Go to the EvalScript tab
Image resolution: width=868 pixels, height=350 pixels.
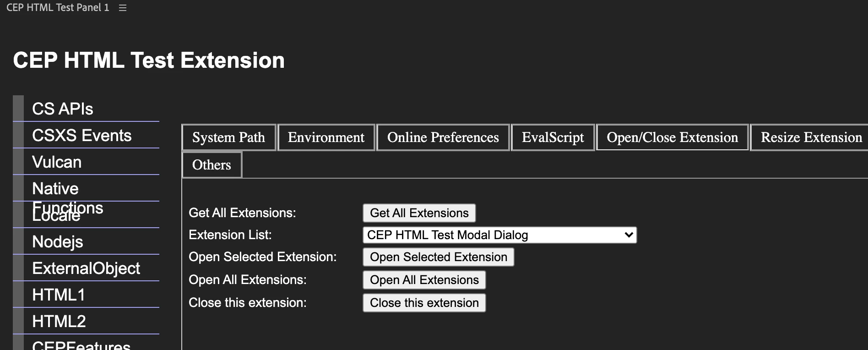click(x=553, y=137)
